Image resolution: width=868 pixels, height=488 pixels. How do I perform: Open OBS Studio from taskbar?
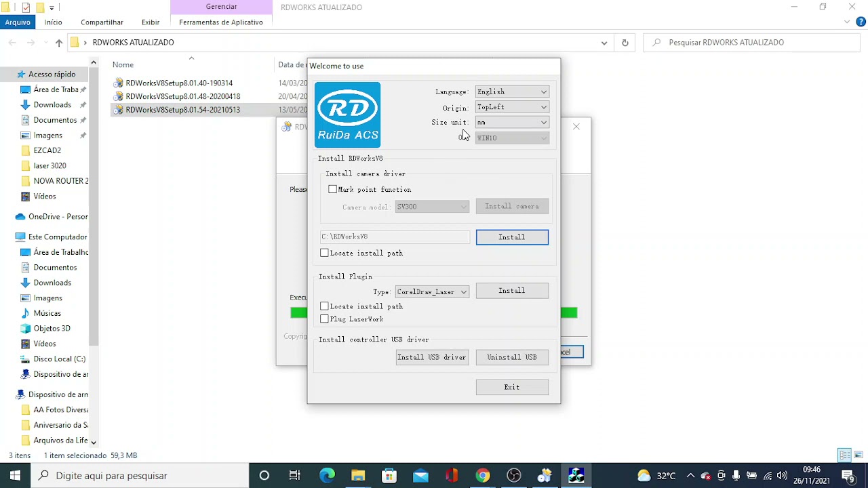(514, 476)
